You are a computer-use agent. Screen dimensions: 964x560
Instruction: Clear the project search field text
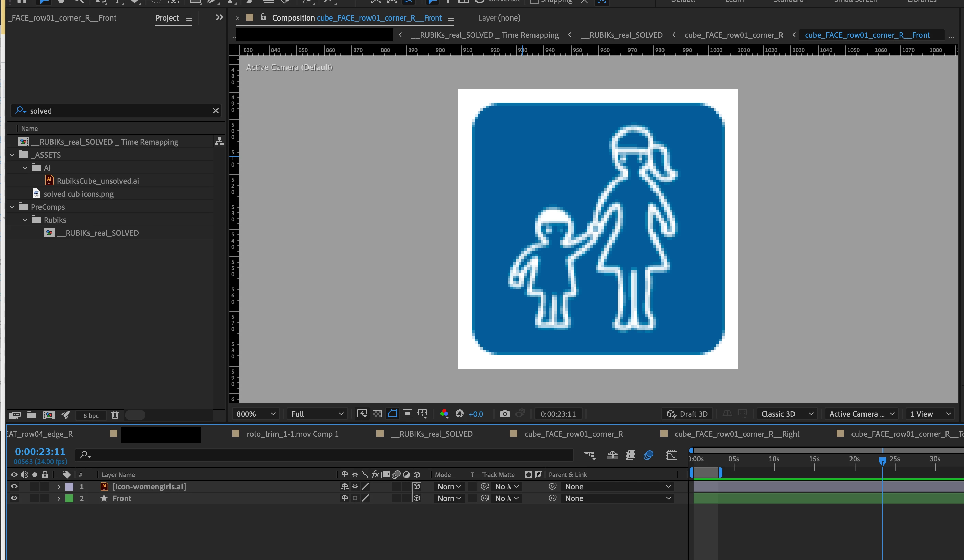click(216, 111)
